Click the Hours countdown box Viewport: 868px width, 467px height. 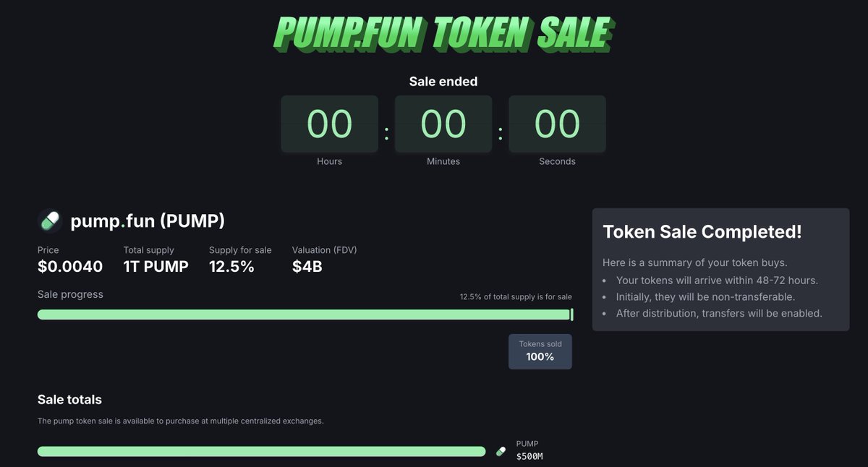tap(329, 124)
